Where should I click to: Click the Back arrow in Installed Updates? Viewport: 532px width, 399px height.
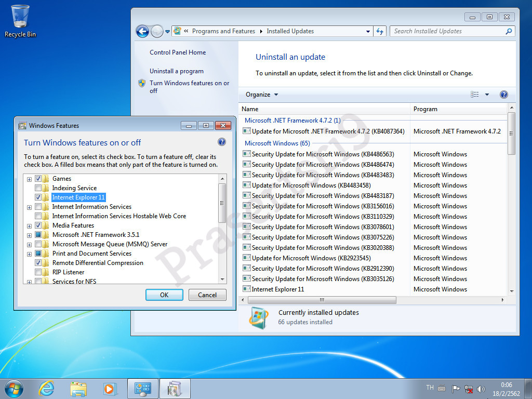142,32
